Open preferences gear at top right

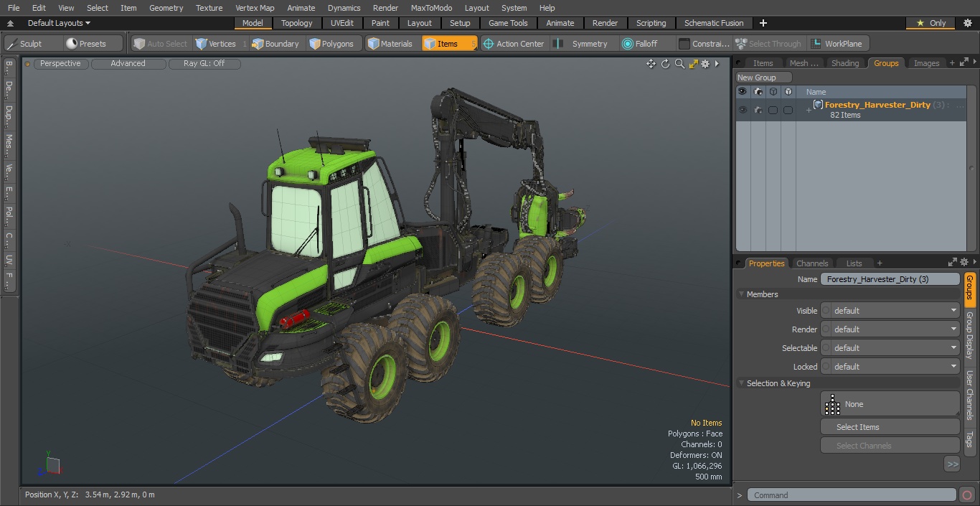click(x=967, y=23)
